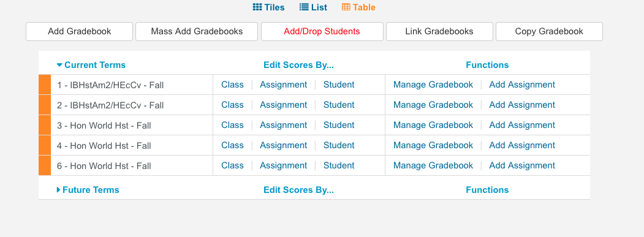Click the Add Gradebook button

pyautogui.click(x=79, y=32)
